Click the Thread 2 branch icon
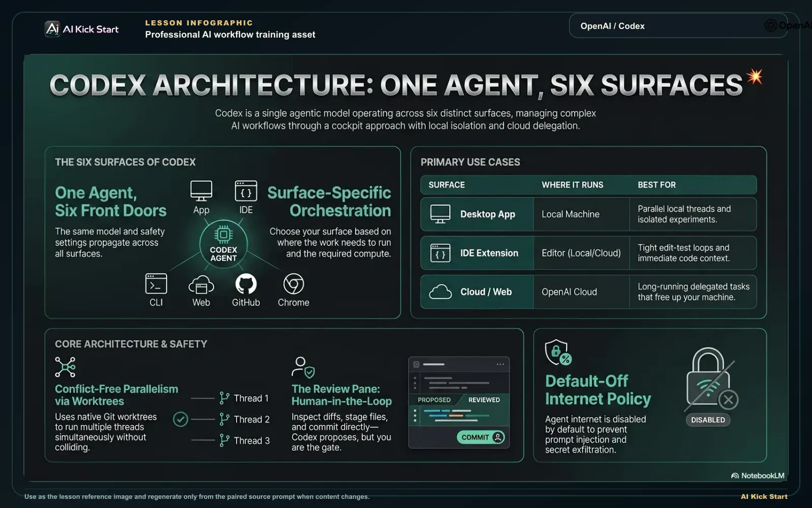 224,419
